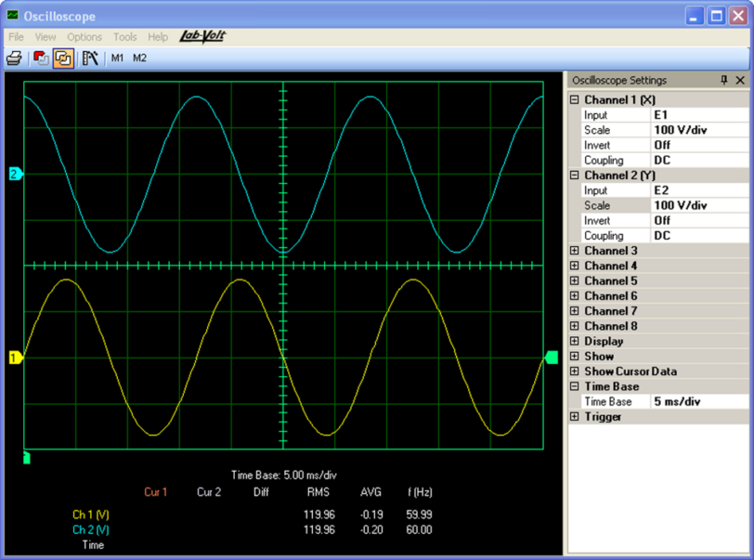Expand the Show Cursor Data section

(574, 371)
